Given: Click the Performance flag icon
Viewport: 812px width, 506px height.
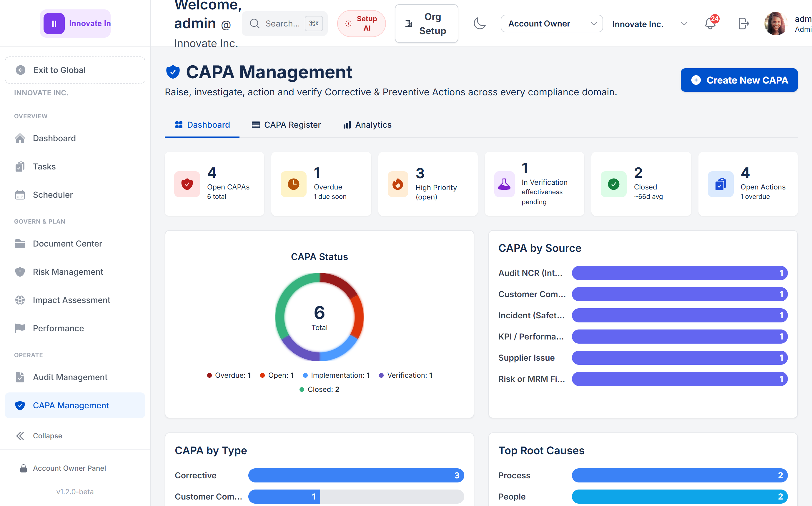Looking at the screenshot, I should 20,328.
